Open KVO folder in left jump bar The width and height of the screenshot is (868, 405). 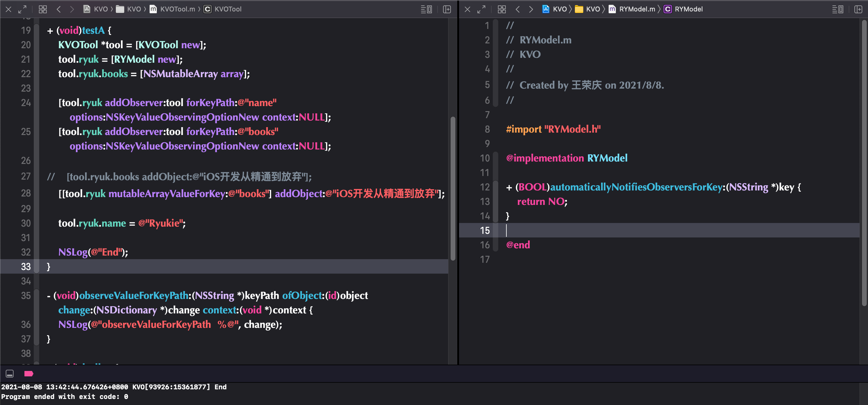pyautogui.click(x=128, y=9)
